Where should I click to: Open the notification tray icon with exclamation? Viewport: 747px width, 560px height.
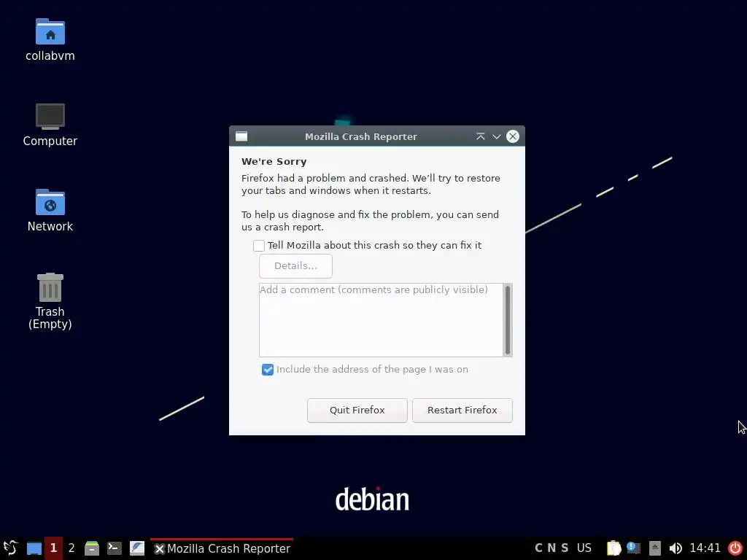(x=634, y=548)
